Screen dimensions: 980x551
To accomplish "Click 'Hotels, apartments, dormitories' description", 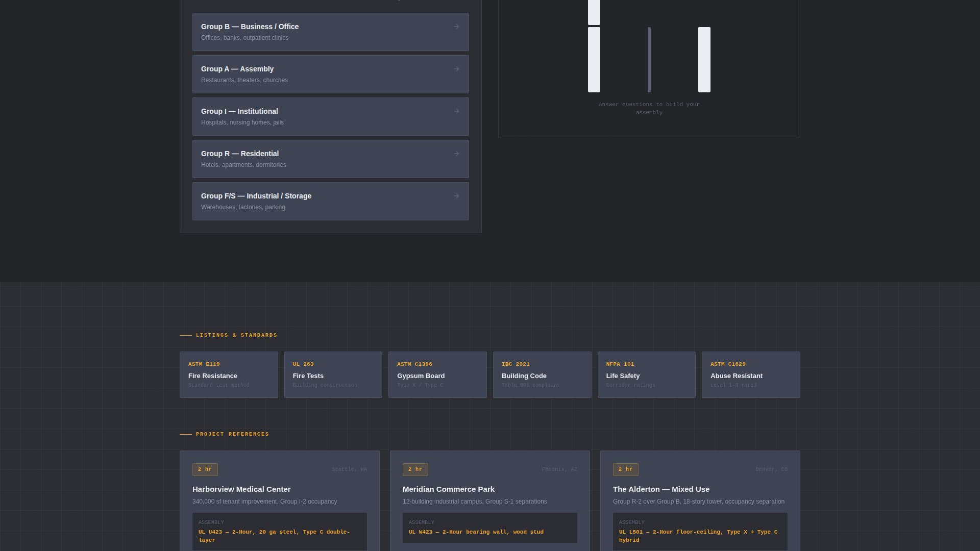I will (243, 165).
